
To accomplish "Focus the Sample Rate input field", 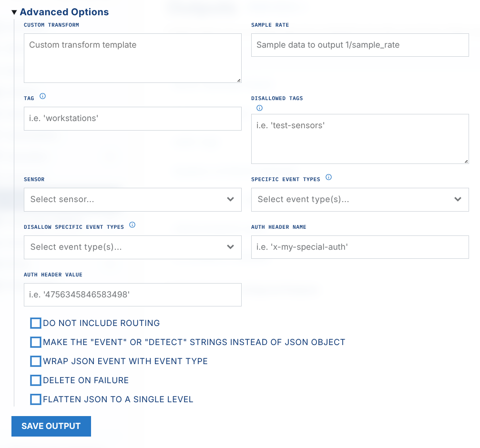I will tap(360, 45).
